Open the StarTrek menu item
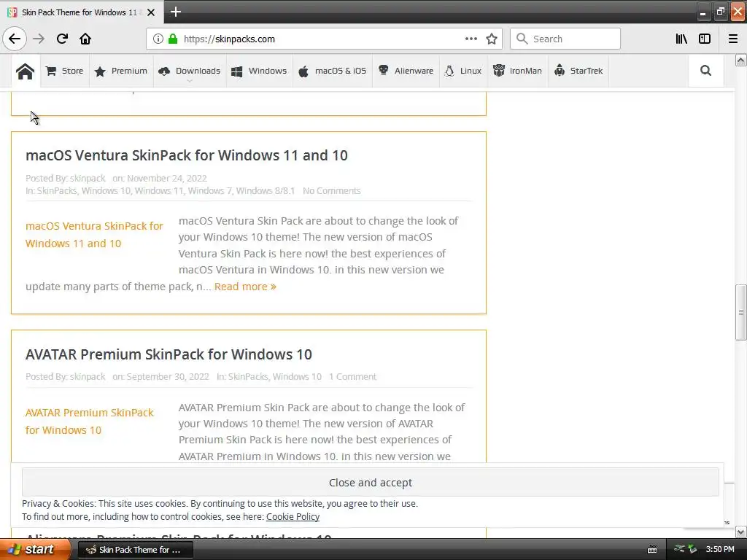This screenshot has width=747, height=560. [x=578, y=71]
